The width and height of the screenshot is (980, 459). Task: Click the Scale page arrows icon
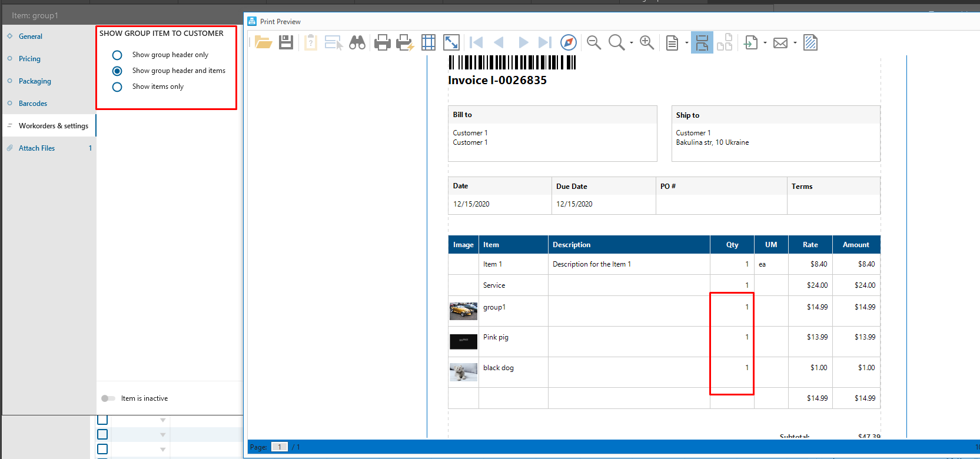[451, 42]
